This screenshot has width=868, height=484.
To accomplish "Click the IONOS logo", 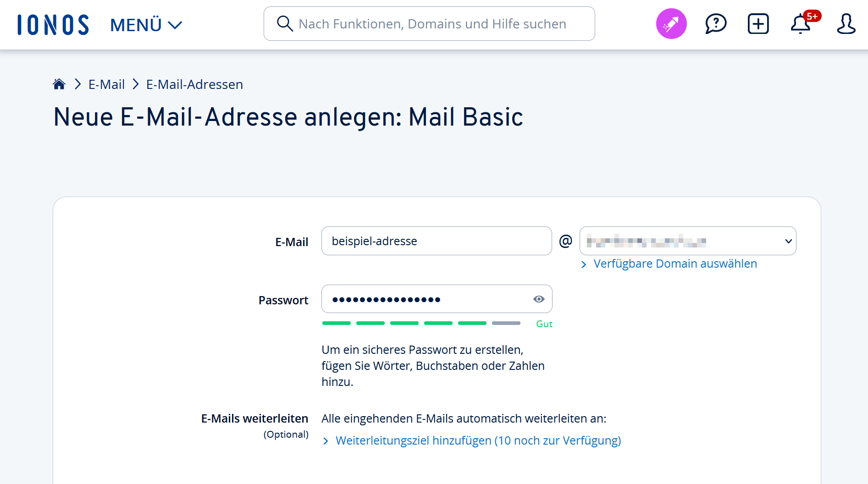I will click(53, 25).
